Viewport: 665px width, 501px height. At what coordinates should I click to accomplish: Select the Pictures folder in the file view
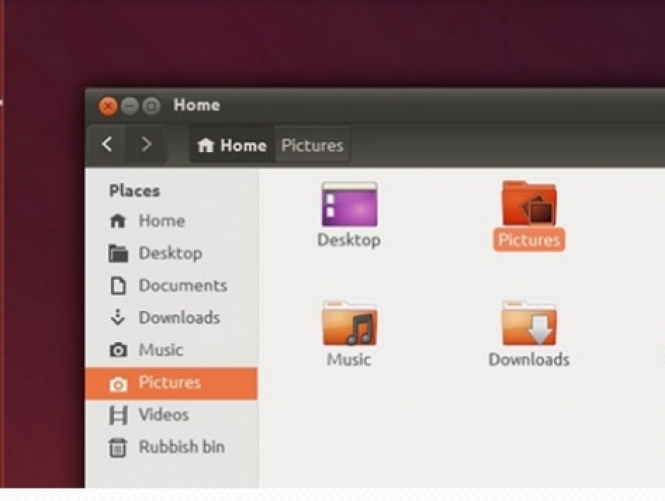click(529, 204)
